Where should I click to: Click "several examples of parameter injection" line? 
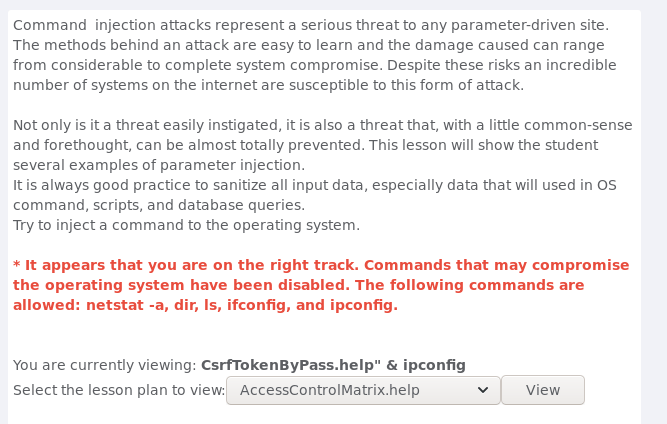pyautogui.click(x=160, y=165)
